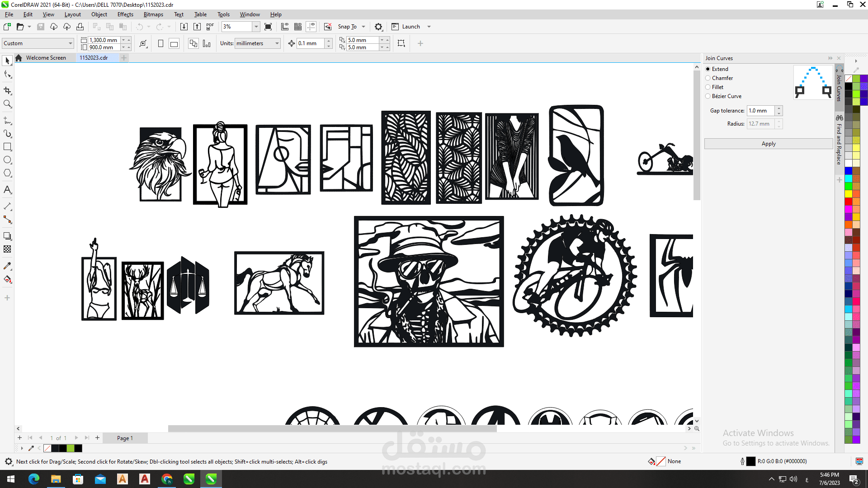
Task: Click the Apply button in Join Curves
Action: tap(769, 144)
